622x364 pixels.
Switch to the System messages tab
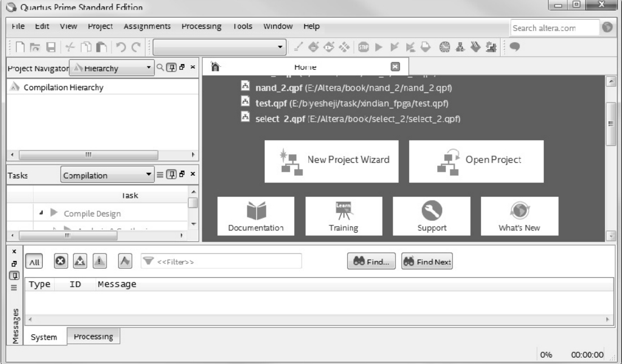pos(44,337)
